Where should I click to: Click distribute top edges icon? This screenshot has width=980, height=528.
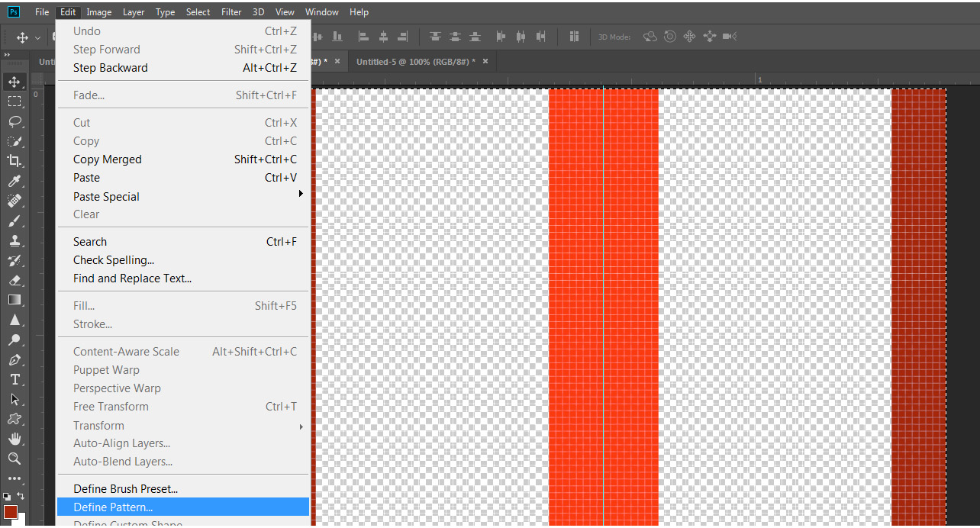pyautogui.click(x=435, y=37)
